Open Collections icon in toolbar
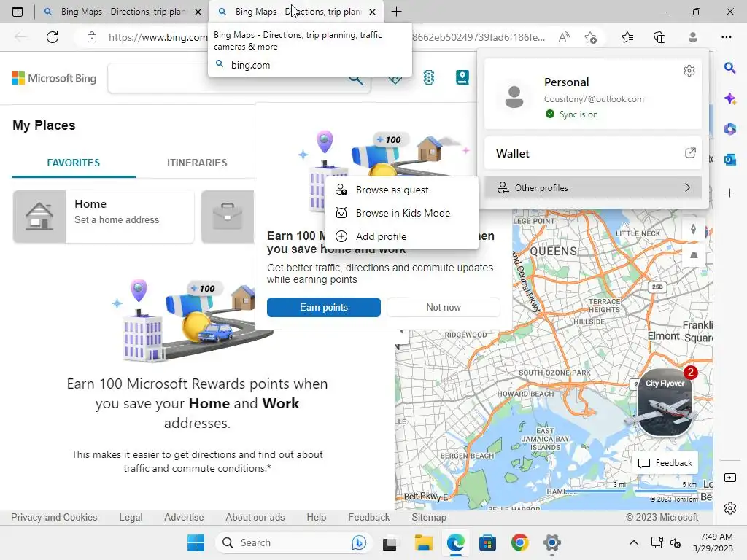747x560 pixels. pos(659,37)
